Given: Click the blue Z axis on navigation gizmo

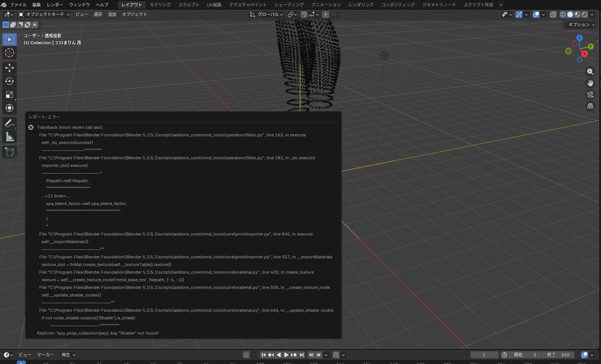Looking at the screenshot, I should [x=579, y=38].
